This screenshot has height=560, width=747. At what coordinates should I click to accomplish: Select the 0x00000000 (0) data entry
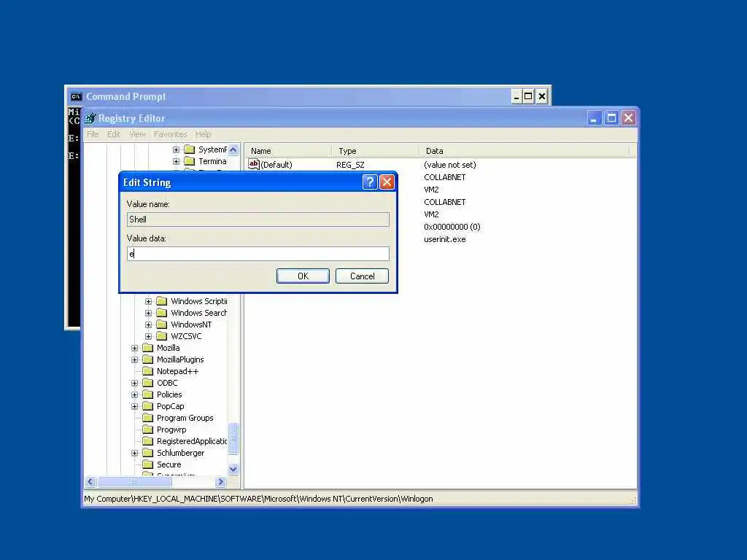(x=452, y=227)
